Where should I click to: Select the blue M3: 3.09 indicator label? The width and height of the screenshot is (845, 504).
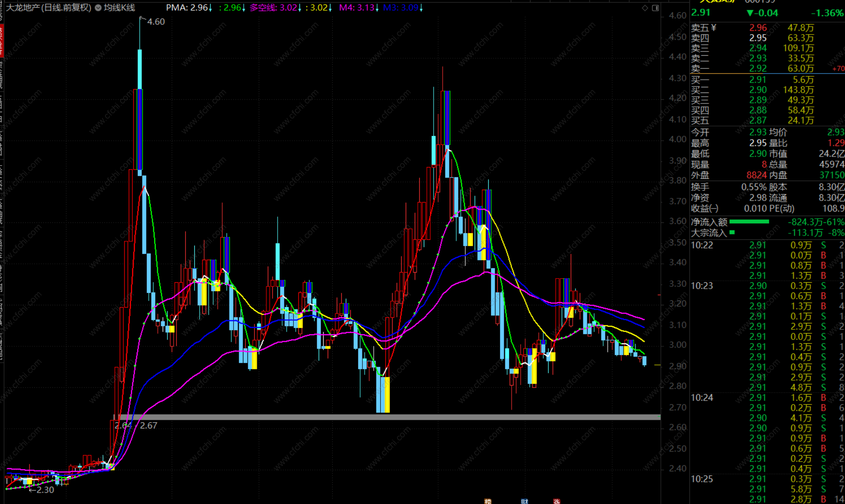(x=401, y=8)
